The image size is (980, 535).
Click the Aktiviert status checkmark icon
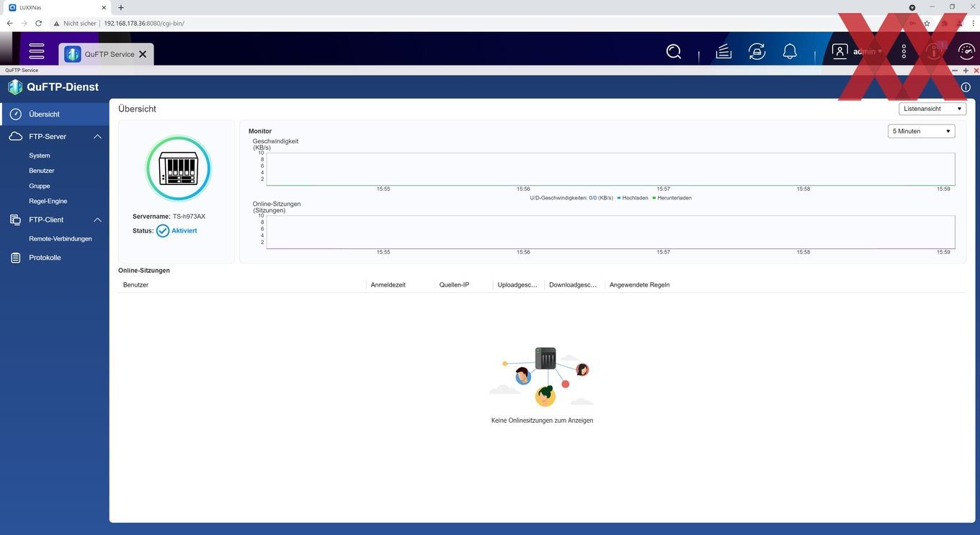coord(163,230)
